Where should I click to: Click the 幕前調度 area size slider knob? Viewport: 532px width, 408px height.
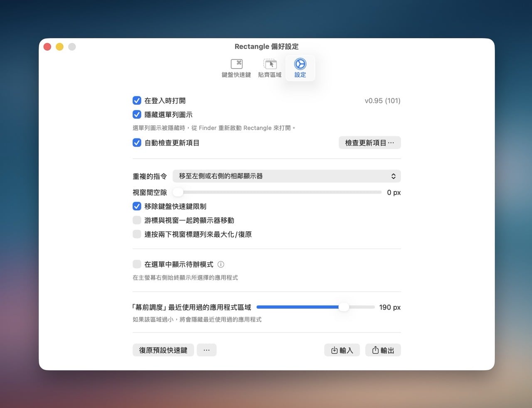point(344,307)
